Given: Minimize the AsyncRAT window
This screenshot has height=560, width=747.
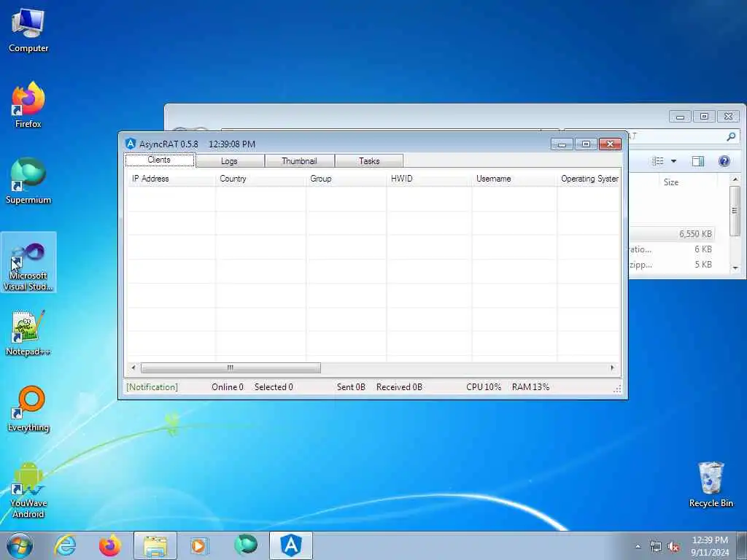Looking at the screenshot, I should (562, 144).
